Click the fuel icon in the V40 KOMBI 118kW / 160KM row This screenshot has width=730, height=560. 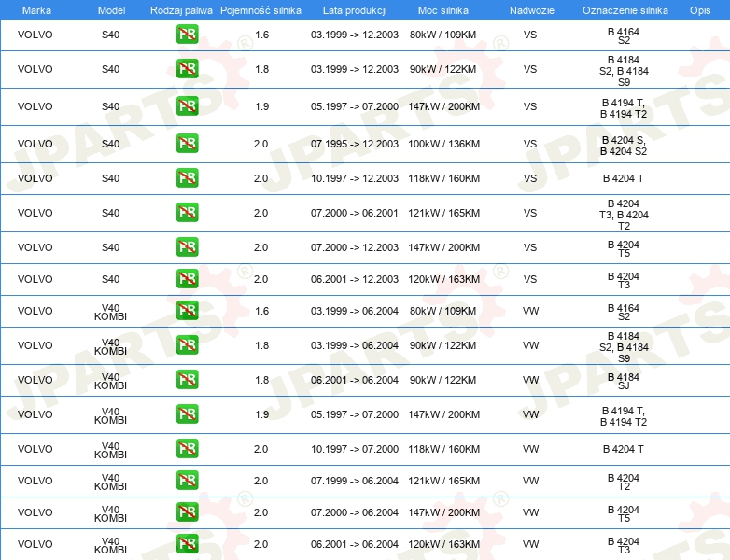pyautogui.click(x=187, y=448)
